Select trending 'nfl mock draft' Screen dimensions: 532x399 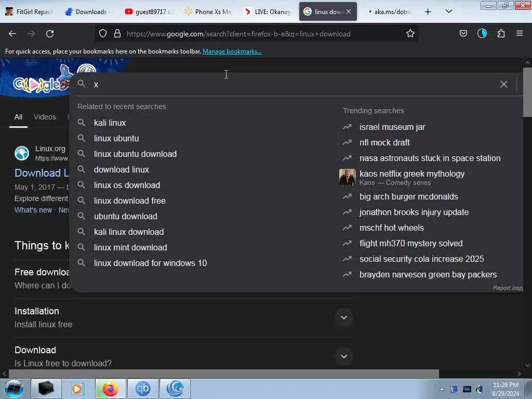[384, 143]
